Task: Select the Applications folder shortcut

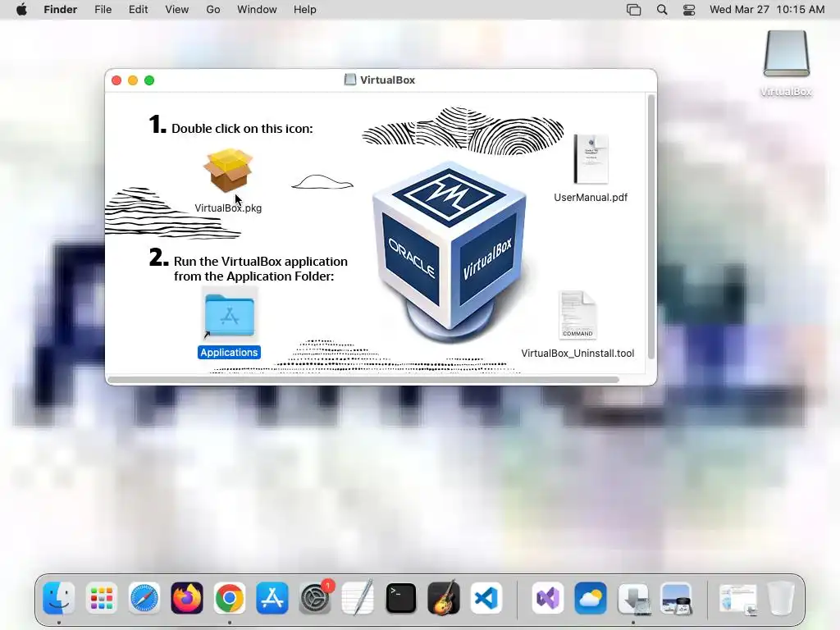Action: click(230, 315)
